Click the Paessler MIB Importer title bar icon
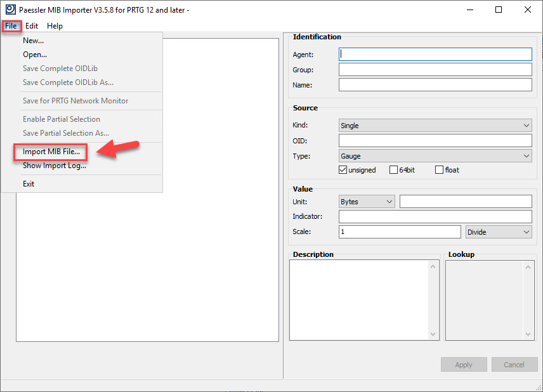 click(x=10, y=9)
